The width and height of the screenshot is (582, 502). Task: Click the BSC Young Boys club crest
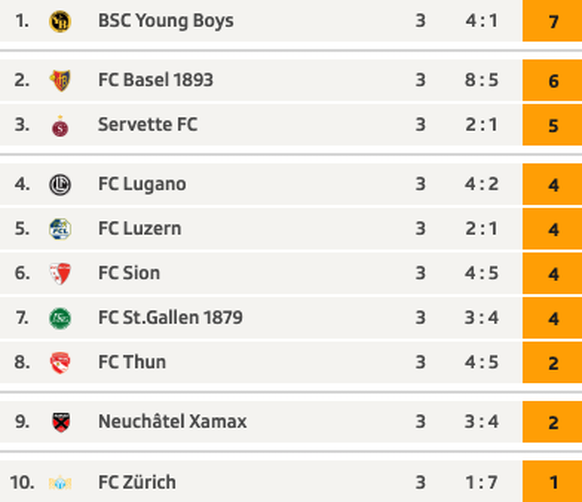(60, 22)
